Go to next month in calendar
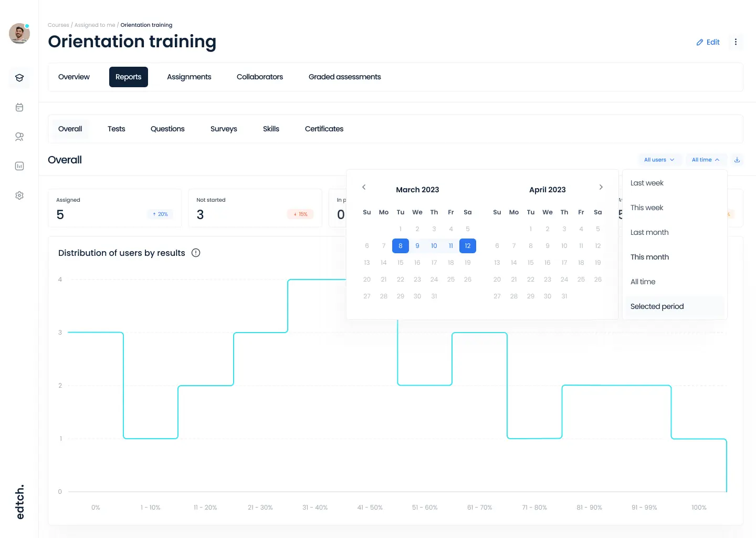The height and width of the screenshot is (538, 756). (601, 187)
